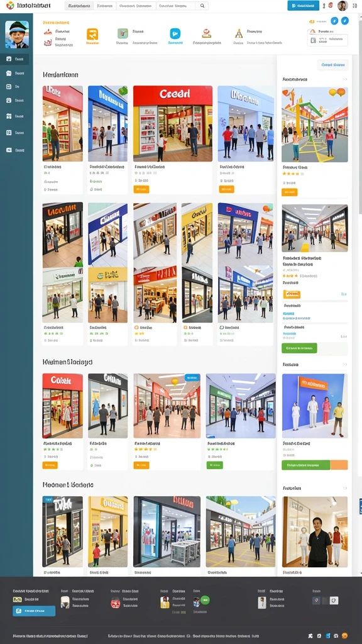Click the orange stamp category icon

coord(206,33)
